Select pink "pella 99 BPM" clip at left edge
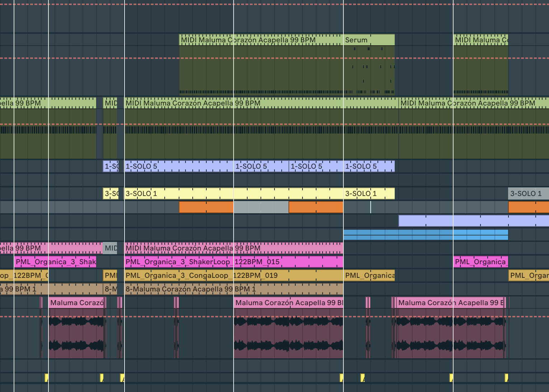This screenshot has width=549, height=392. (x=51, y=248)
